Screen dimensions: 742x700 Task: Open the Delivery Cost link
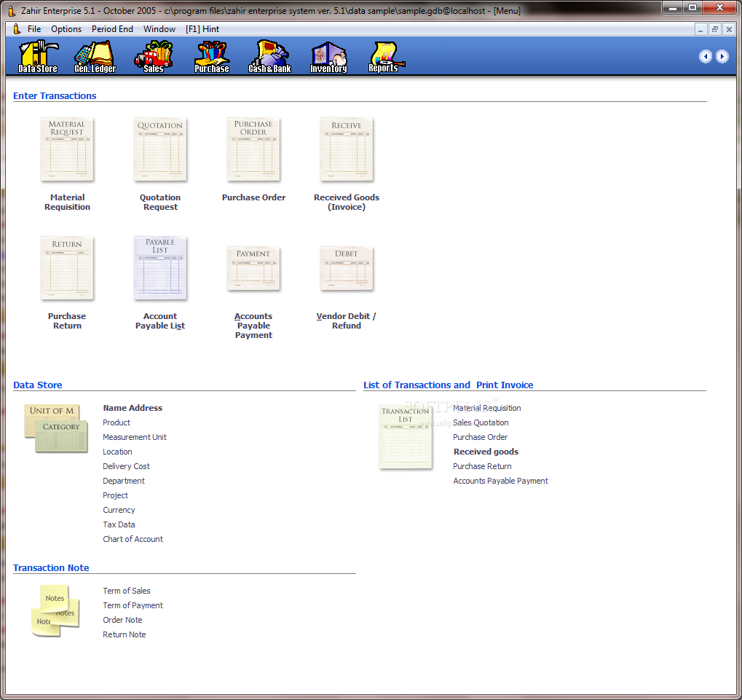click(127, 467)
